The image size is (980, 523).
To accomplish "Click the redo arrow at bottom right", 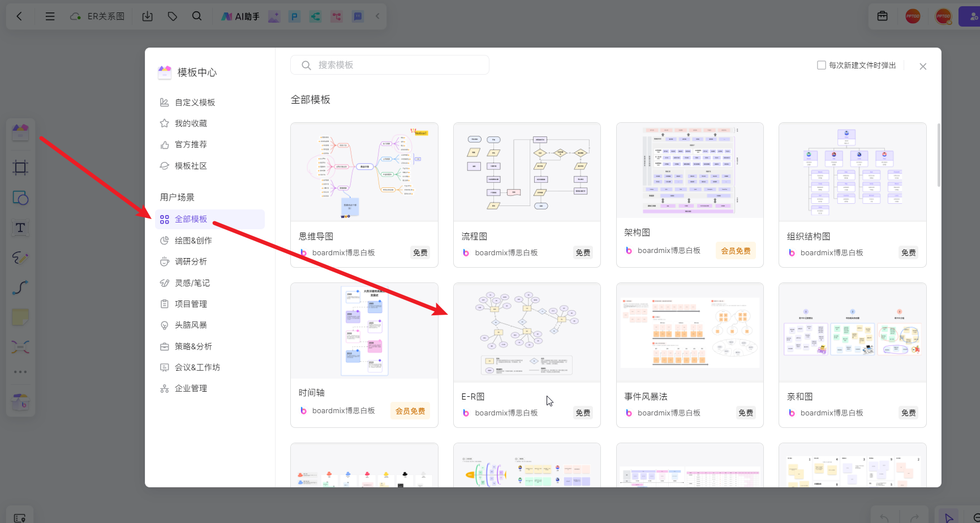I will [914, 517].
